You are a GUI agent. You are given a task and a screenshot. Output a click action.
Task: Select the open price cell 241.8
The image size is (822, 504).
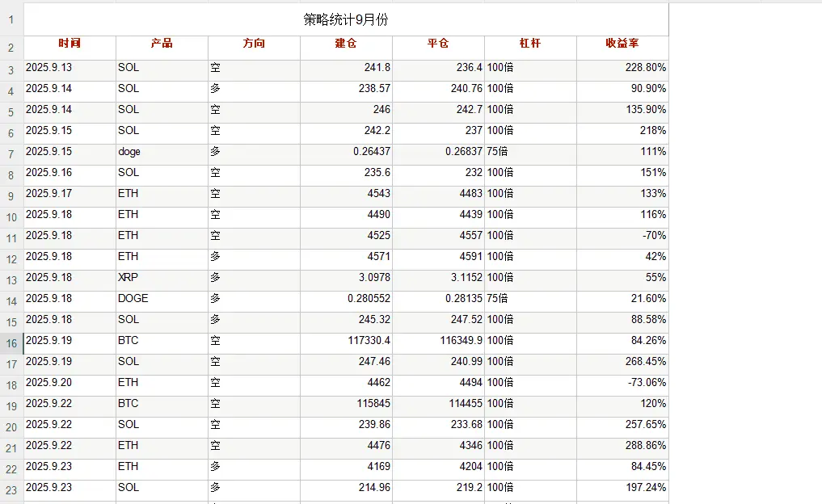(347, 70)
